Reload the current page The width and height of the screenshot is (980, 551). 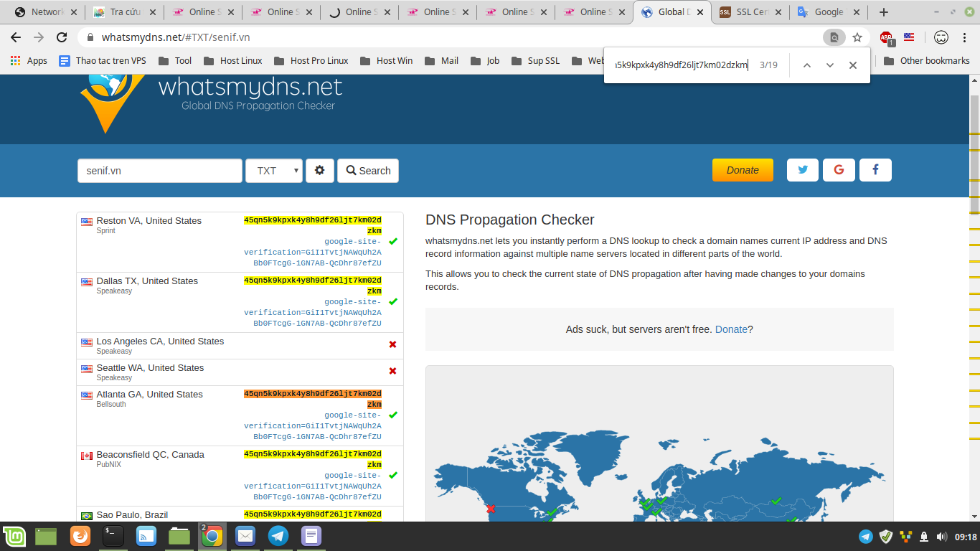[x=62, y=37]
